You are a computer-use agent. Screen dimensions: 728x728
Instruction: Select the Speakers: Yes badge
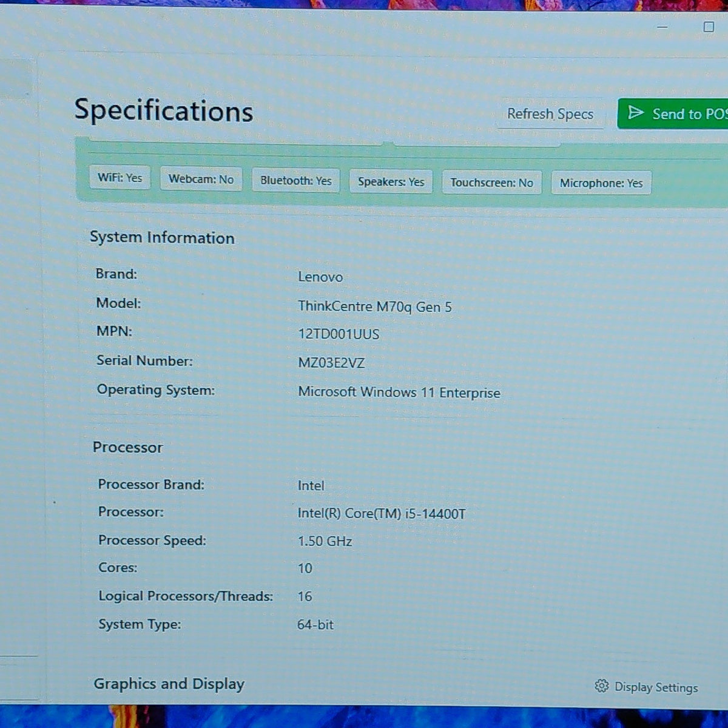point(391,181)
